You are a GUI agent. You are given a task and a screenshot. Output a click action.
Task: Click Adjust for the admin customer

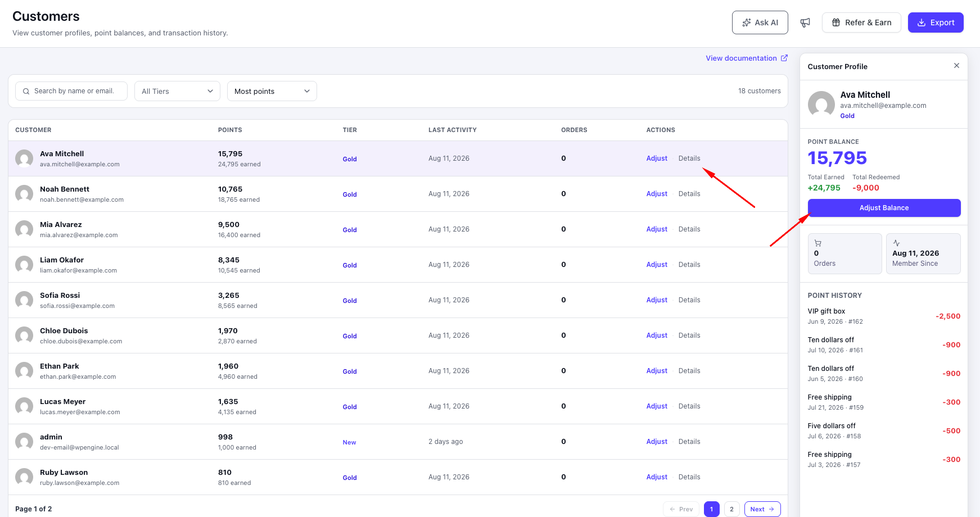657,442
